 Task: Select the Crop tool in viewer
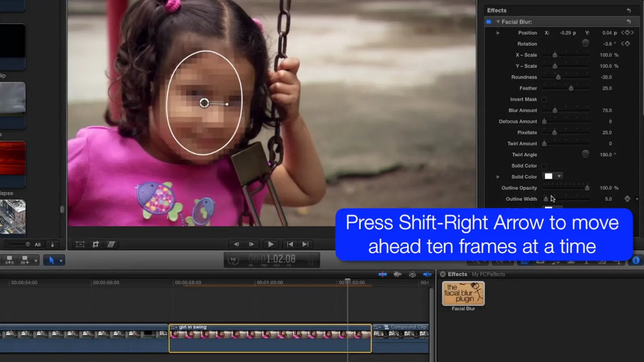[96, 244]
